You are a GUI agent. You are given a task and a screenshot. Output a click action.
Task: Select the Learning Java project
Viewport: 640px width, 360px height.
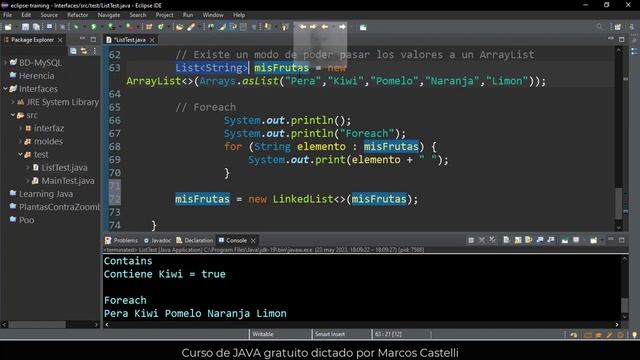[x=46, y=194]
